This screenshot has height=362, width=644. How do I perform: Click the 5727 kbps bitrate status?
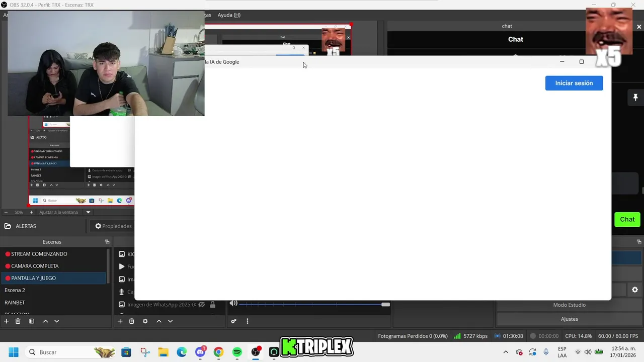[470, 336]
